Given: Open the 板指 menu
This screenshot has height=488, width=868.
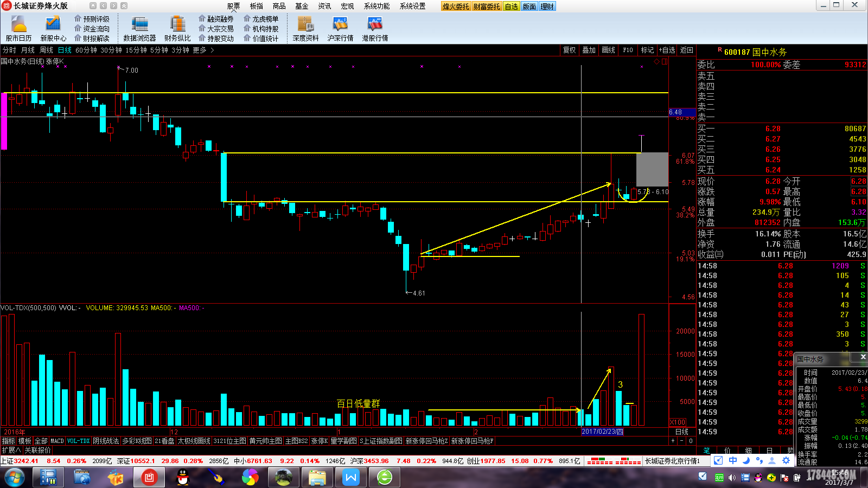Looking at the screenshot, I should point(256,6).
